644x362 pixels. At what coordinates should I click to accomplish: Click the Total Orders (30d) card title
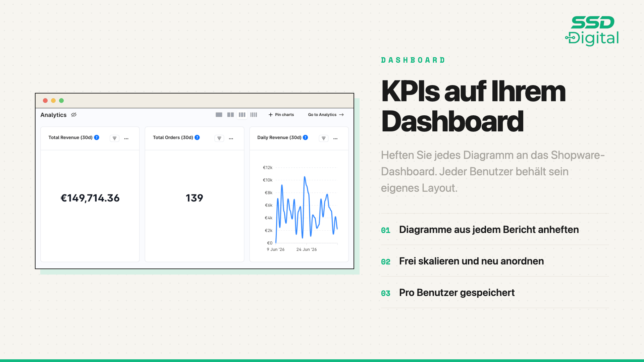pyautogui.click(x=173, y=137)
